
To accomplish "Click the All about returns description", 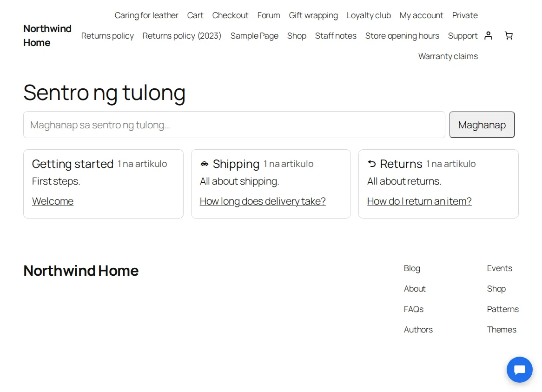I will [x=404, y=181].
